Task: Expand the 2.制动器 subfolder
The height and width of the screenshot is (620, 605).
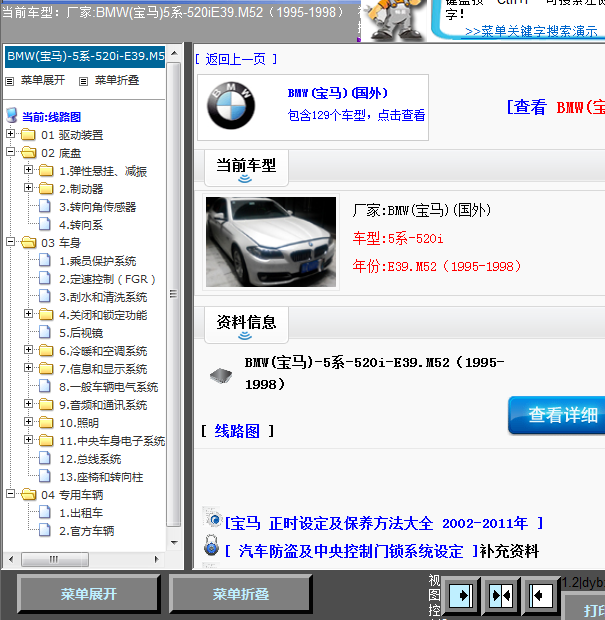Action: pos(28,187)
